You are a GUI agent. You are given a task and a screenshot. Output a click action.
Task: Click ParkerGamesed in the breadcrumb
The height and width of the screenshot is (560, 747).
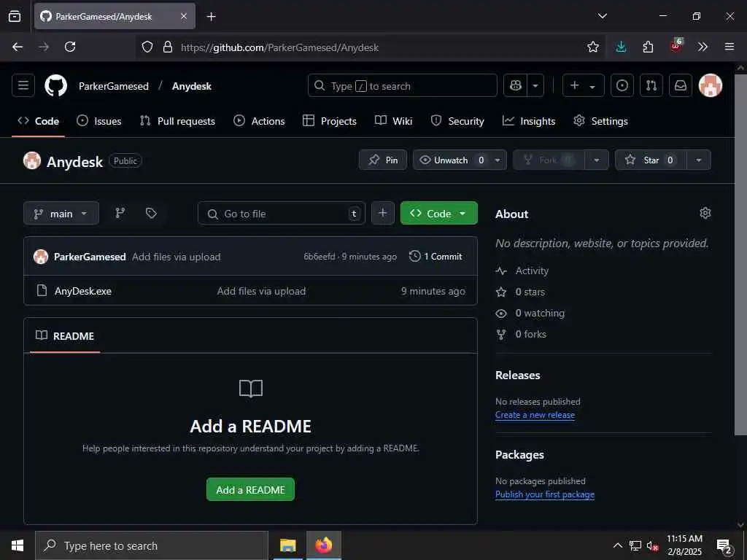pos(113,86)
